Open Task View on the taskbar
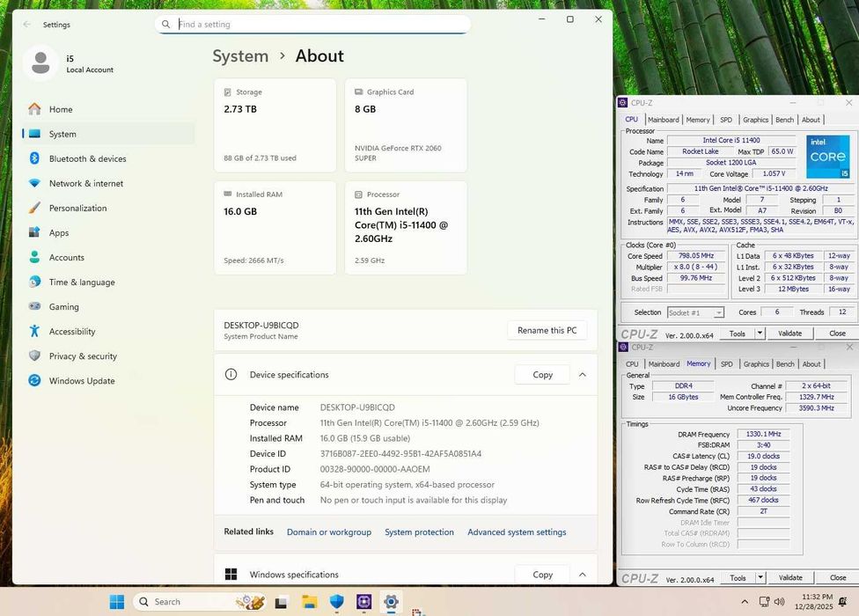Screen dimensions: 859x616 (x=281, y=602)
